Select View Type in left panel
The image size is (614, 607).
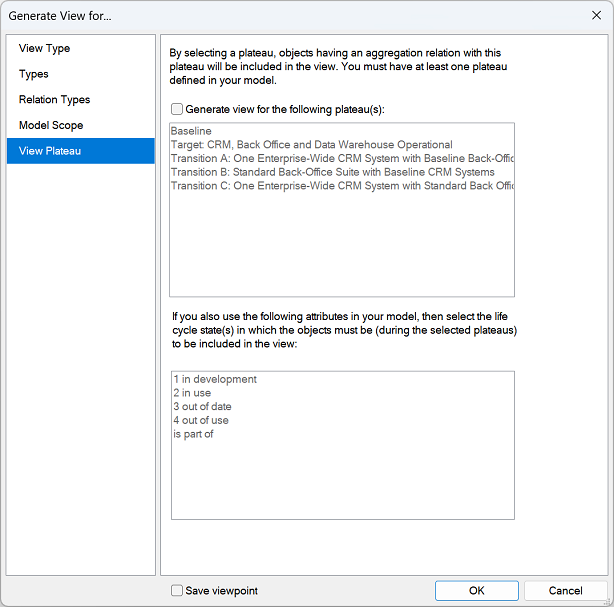[44, 48]
